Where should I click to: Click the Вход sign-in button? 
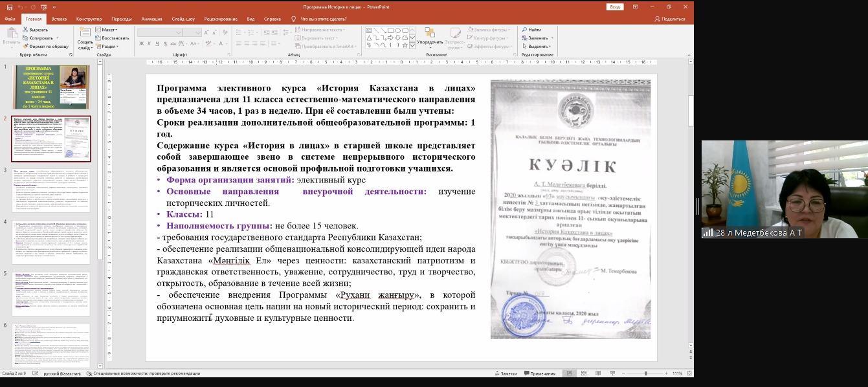[x=615, y=7]
